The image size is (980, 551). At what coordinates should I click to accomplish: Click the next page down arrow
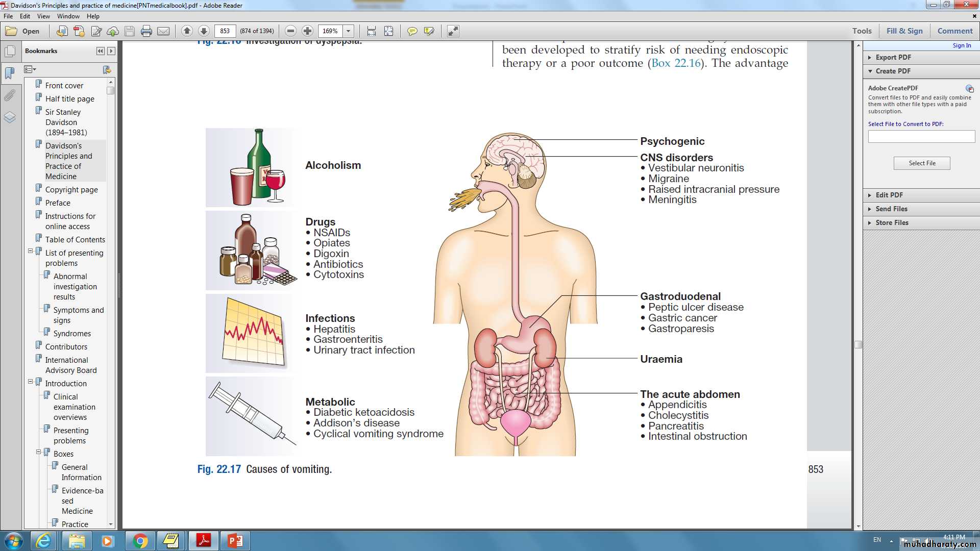pos(204,31)
